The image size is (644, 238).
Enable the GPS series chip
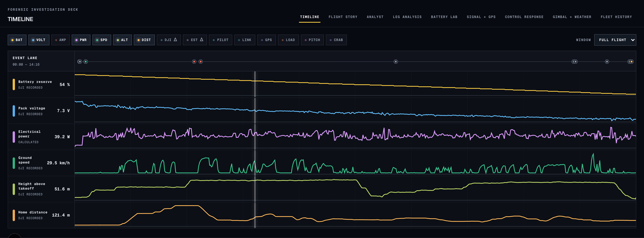(x=266, y=40)
